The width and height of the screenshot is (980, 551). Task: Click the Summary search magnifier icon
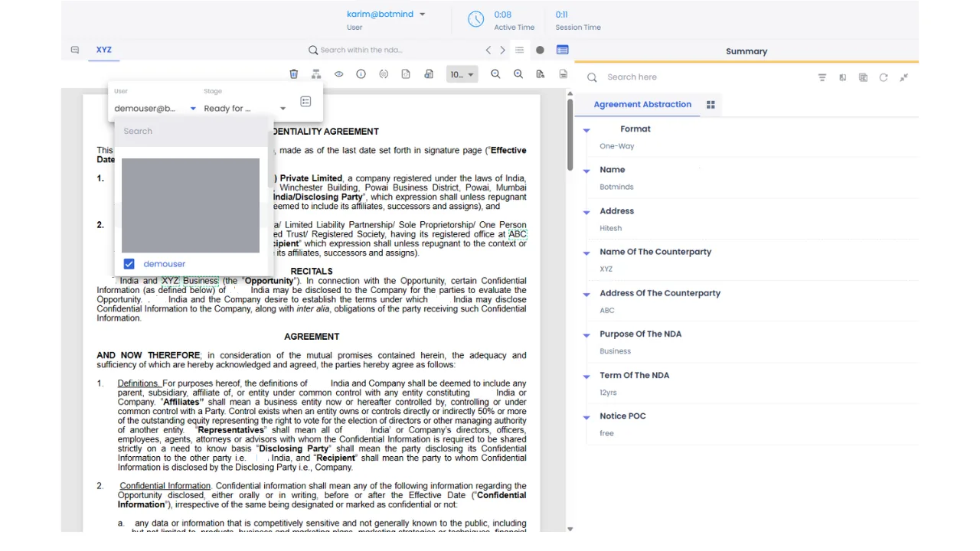(x=592, y=77)
